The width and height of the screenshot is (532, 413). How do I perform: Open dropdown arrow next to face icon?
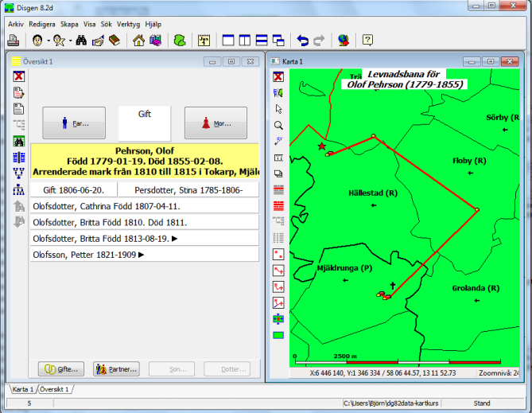(49, 41)
